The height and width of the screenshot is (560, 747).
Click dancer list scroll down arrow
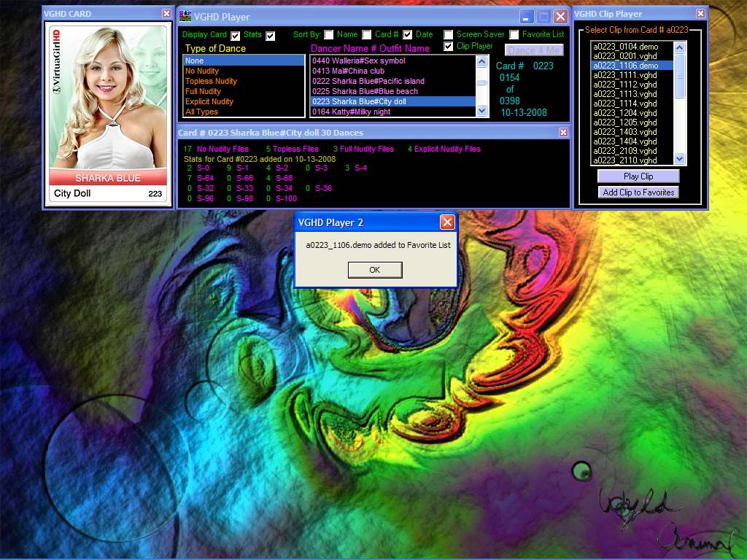click(x=481, y=111)
